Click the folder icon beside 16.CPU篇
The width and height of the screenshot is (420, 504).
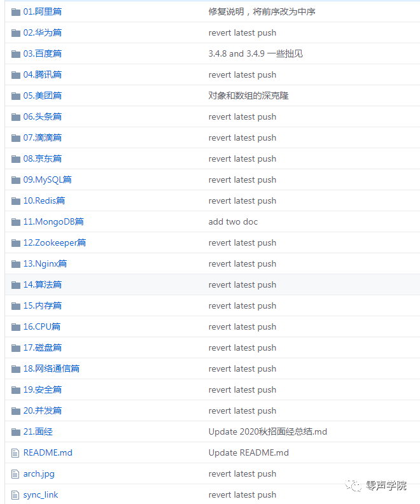pyautogui.click(x=16, y=327)
